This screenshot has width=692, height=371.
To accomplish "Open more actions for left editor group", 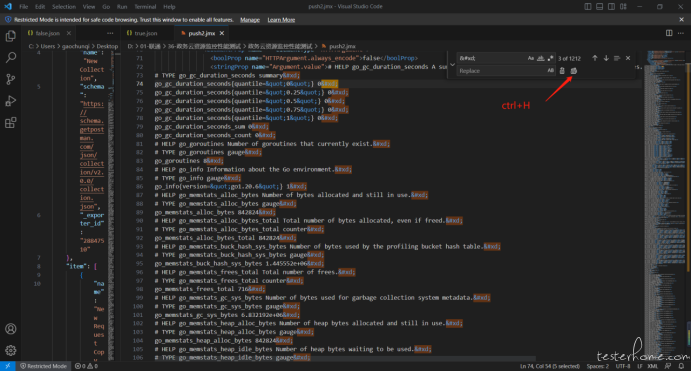I will (x=110, y=33).
